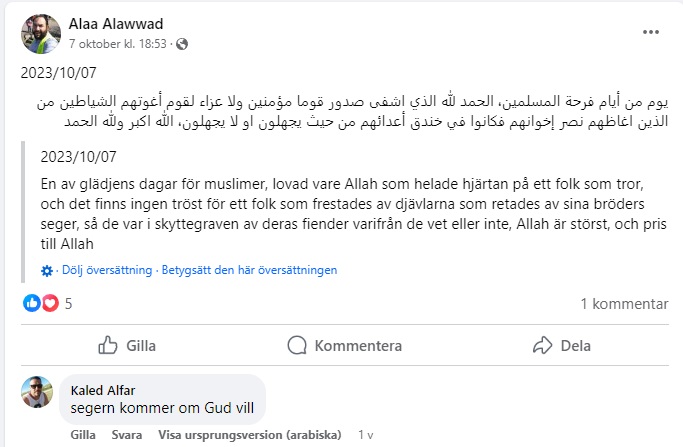Click the blue like reaction icon

tap(32, 303)
